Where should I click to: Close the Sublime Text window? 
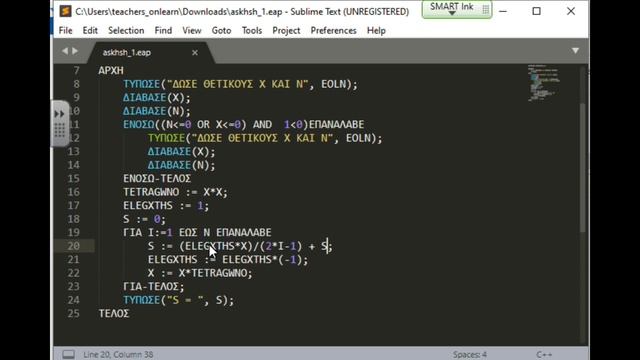571,11
